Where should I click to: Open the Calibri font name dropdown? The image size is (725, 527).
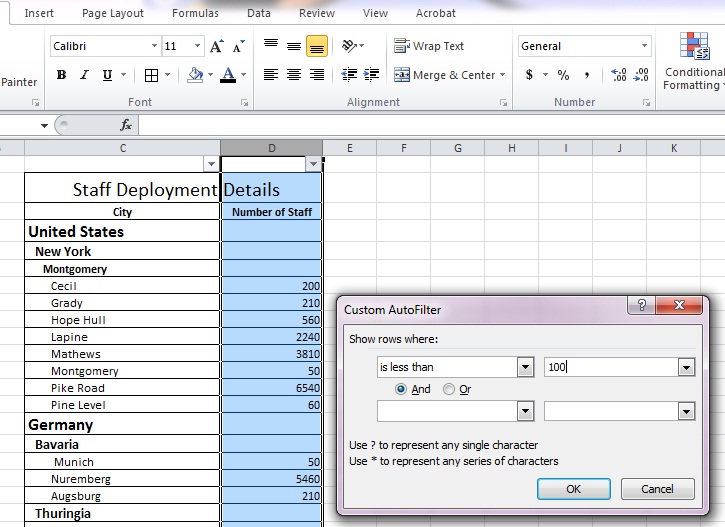[x=154, y=46]
